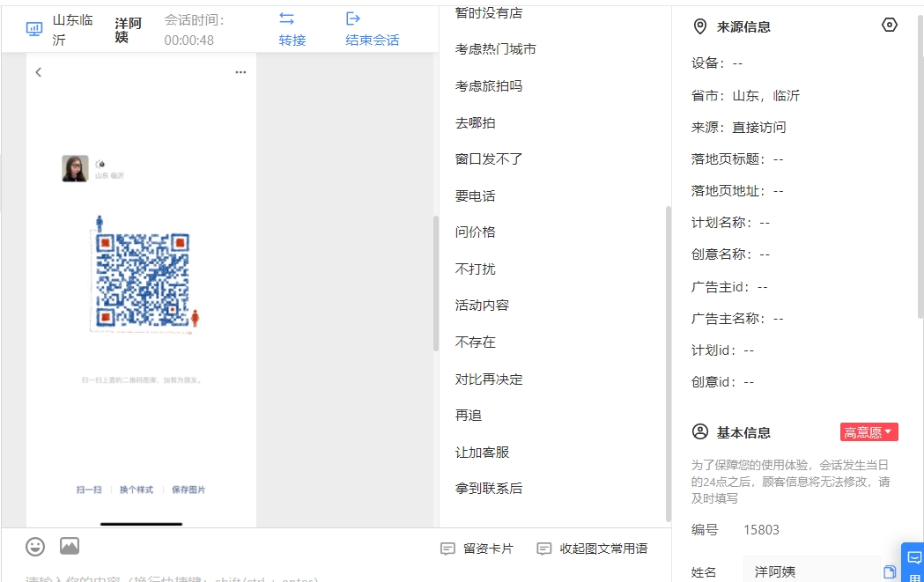Click 换个样式 in the chat image
The width and height of the screenshot is (924, 582).
(137, 490)
